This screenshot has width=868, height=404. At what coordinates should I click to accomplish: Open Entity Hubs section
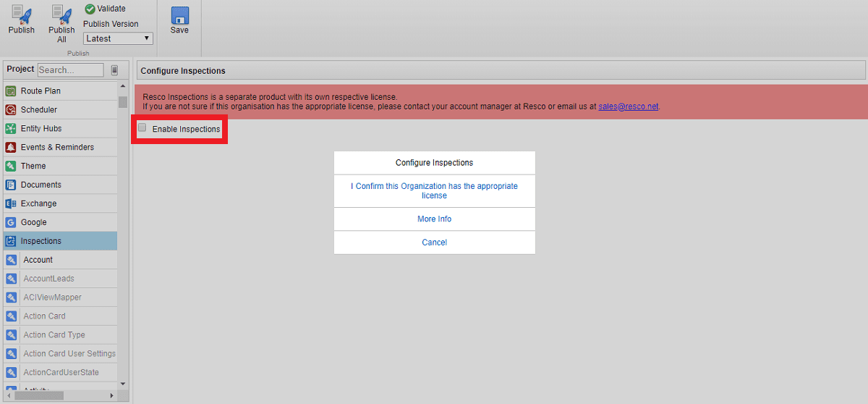[60, 129]
